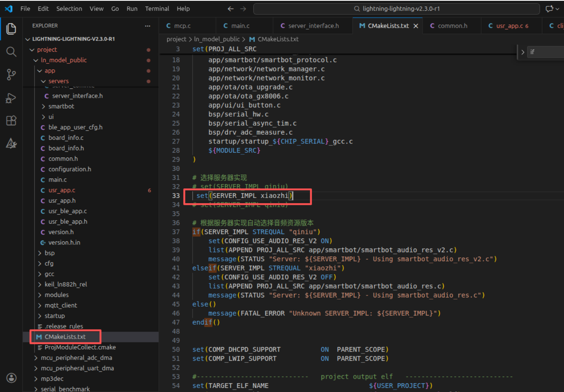564x392 pixels.
Task: Open the Run menu
Action: 132,8
